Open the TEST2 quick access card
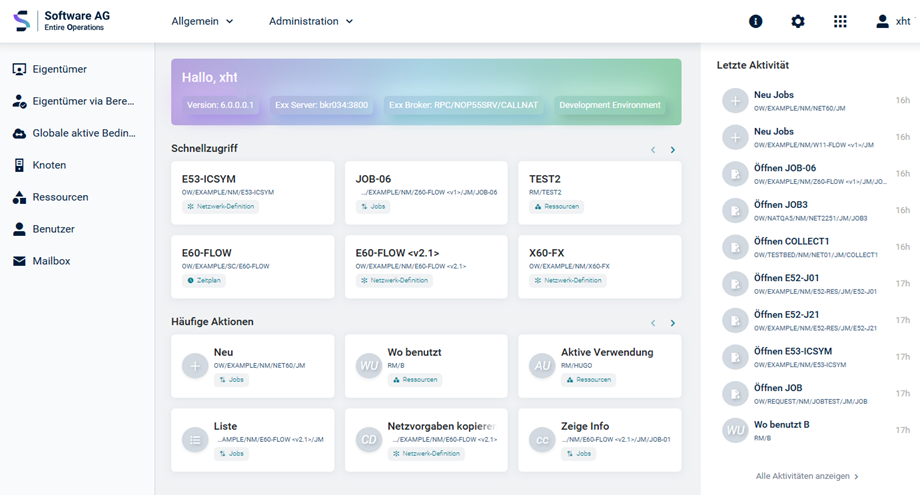The height and width of the screenshot is (495, 920). click(600, 193)
